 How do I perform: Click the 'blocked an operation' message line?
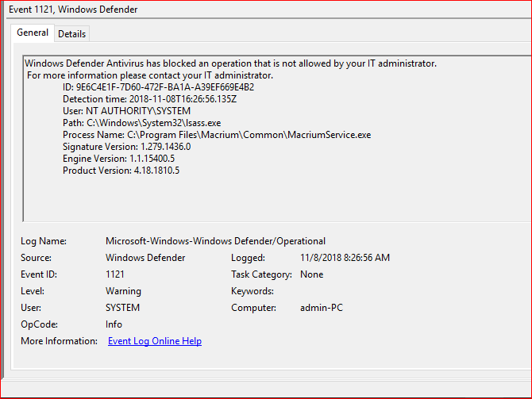[230, 63]
